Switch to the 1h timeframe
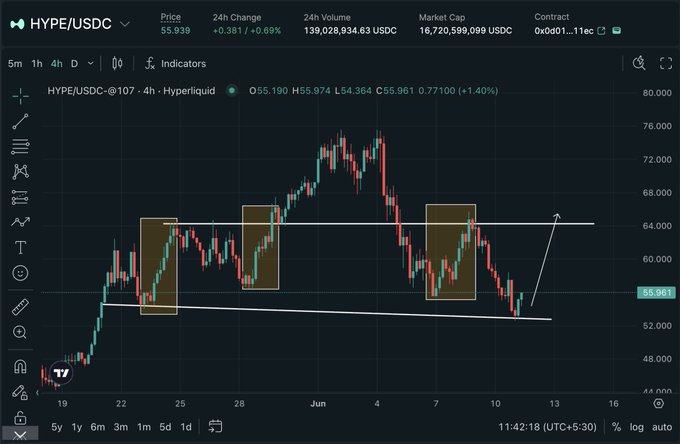The height and width of the screenshot is (444, 680). click(x=37, y=63)
